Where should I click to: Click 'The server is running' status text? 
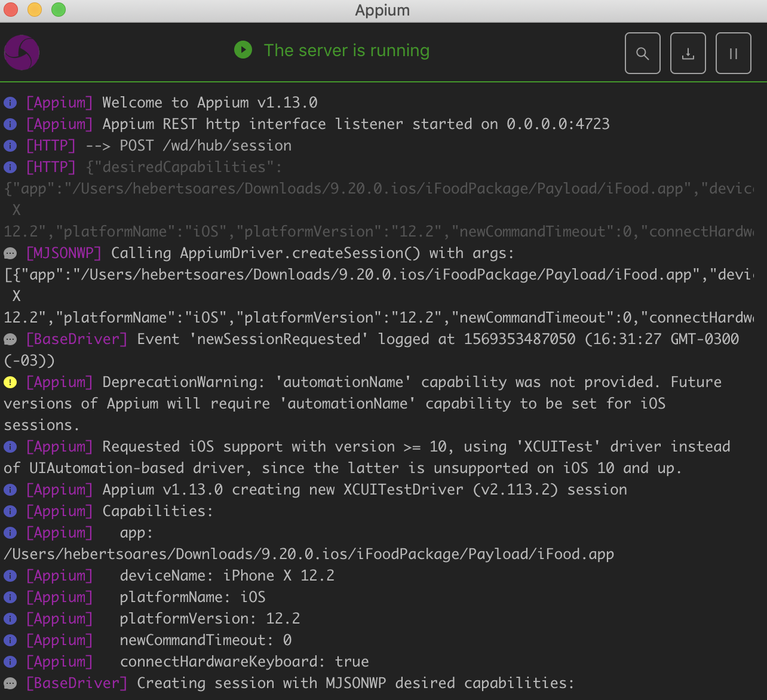tap(346, 50)
